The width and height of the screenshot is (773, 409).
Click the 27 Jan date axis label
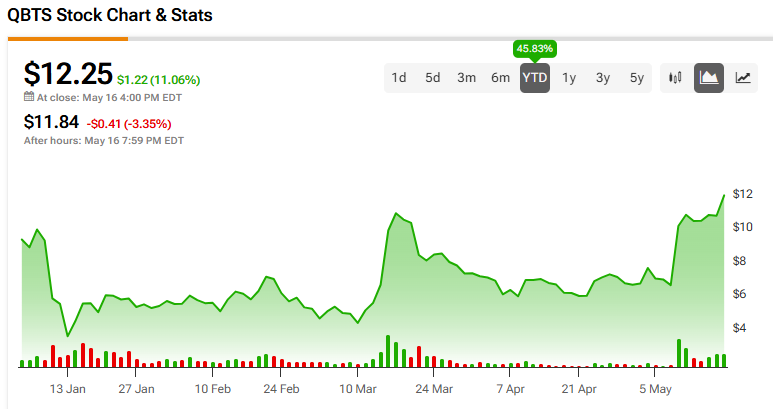coord(137,389)
